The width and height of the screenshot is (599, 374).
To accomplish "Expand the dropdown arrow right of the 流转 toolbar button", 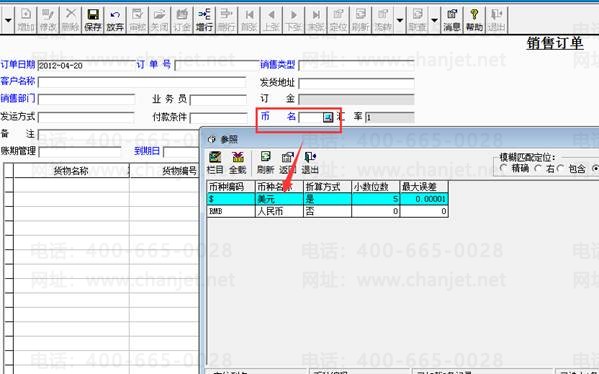I will 400,20.
